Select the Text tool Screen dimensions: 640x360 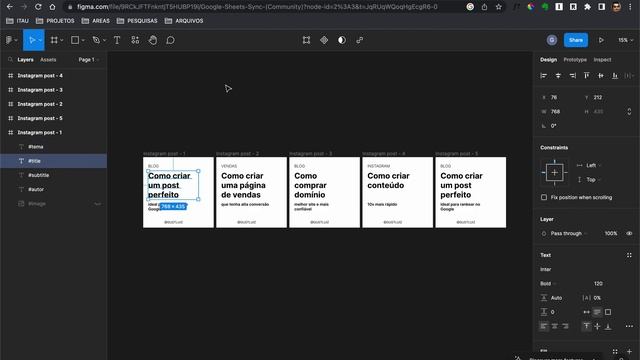click(x=117, y=40)
